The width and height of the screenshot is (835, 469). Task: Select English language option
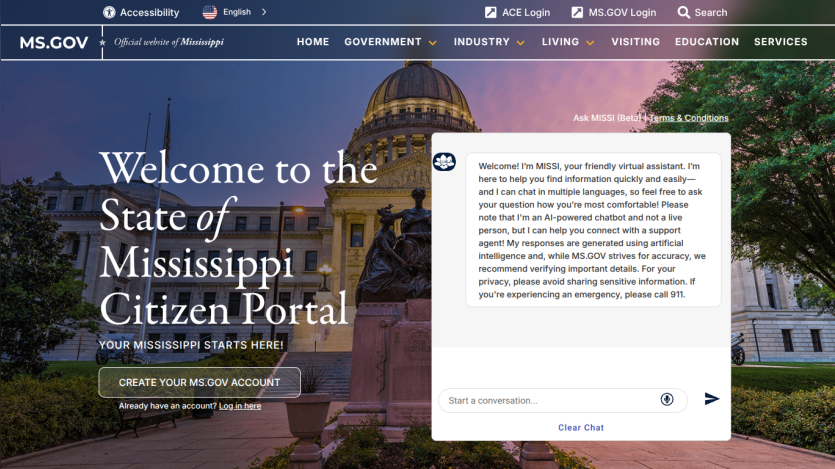click(237, 12)
